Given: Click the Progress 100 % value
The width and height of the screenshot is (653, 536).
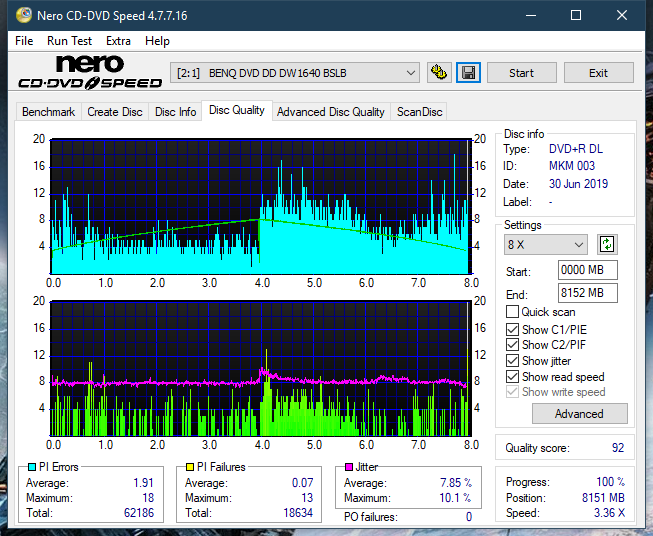Looking at the screenshot, I should tap(611, 482).
